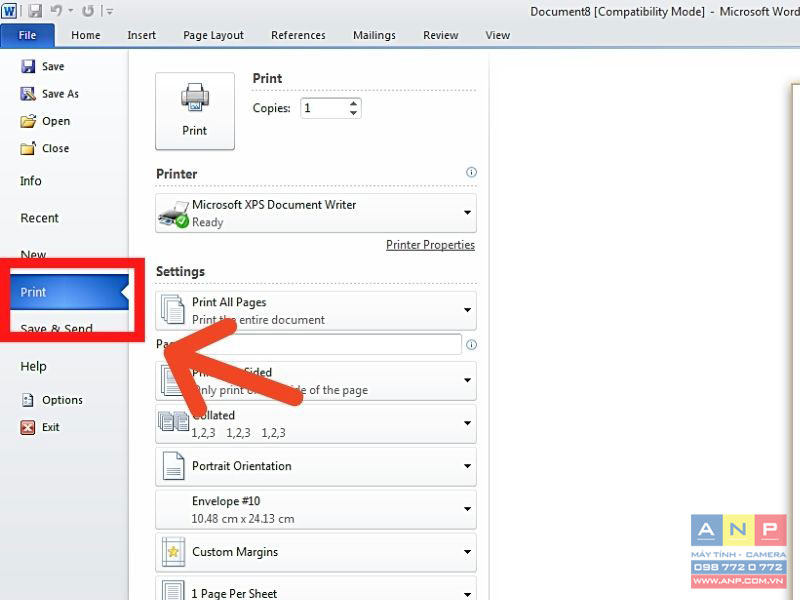This screenshot has width=800, height=600.
Task: Select Info in the backstage menu
Action: point(31,181)
